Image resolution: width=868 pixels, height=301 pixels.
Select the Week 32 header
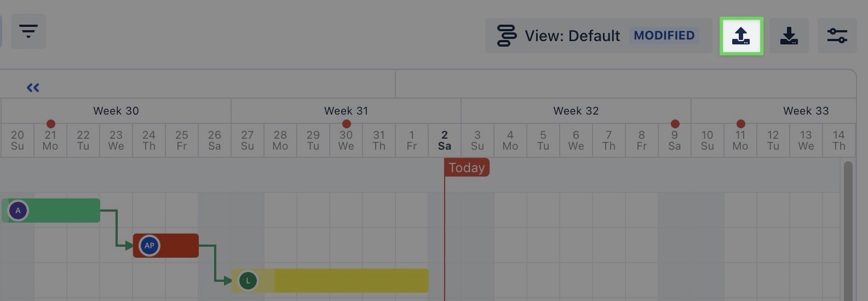(576, 111)
